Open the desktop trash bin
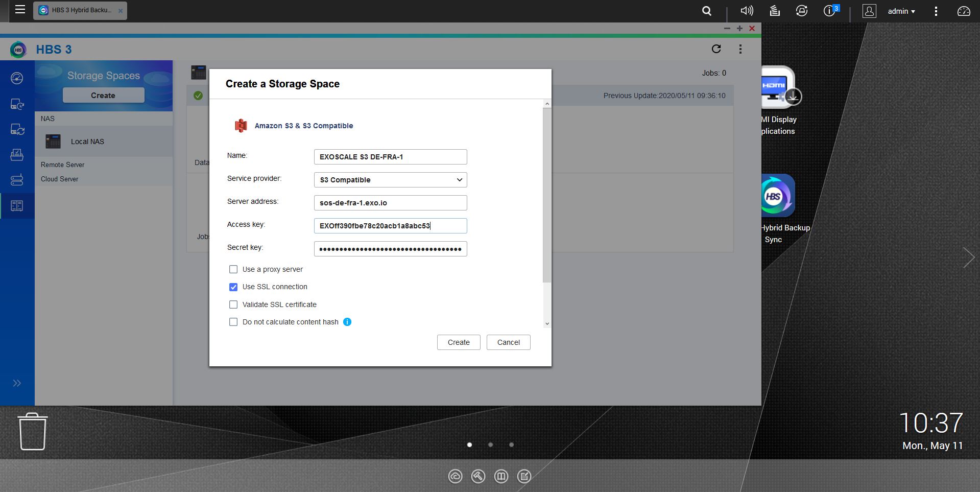The height and width of the screenshot is (492, 980). tap(33, 432)
